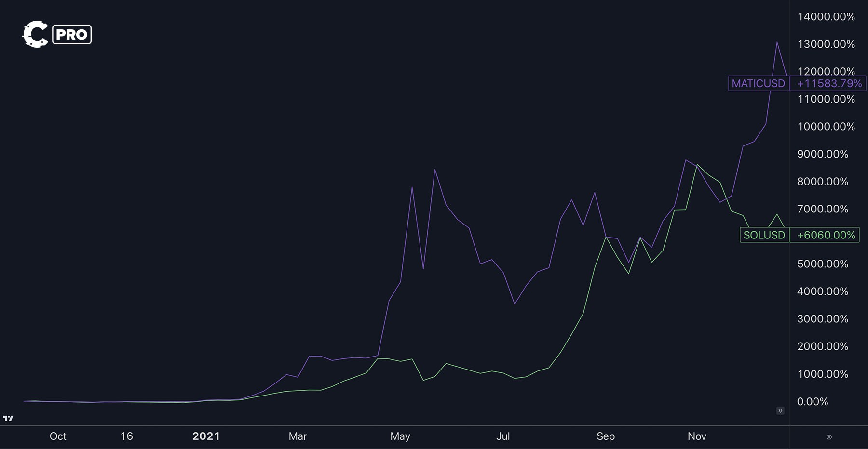Click the 0.00% price axis label

pos(813,402)
